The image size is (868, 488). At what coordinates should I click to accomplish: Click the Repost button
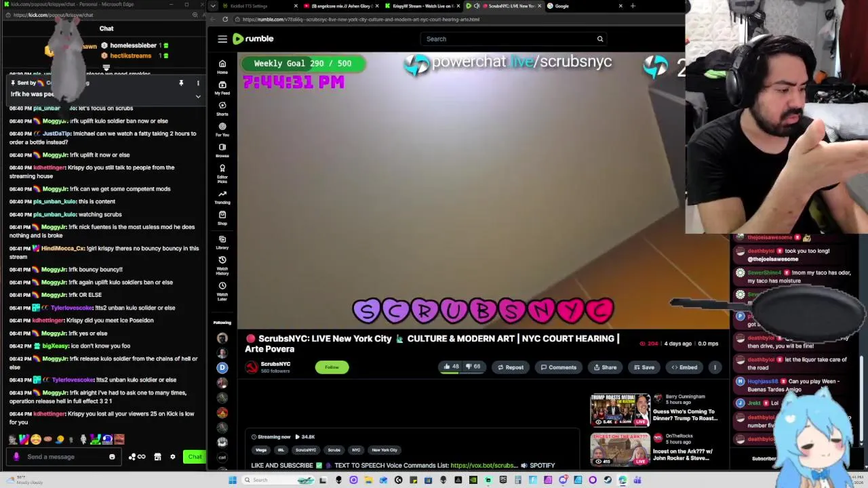coord(510,367)
